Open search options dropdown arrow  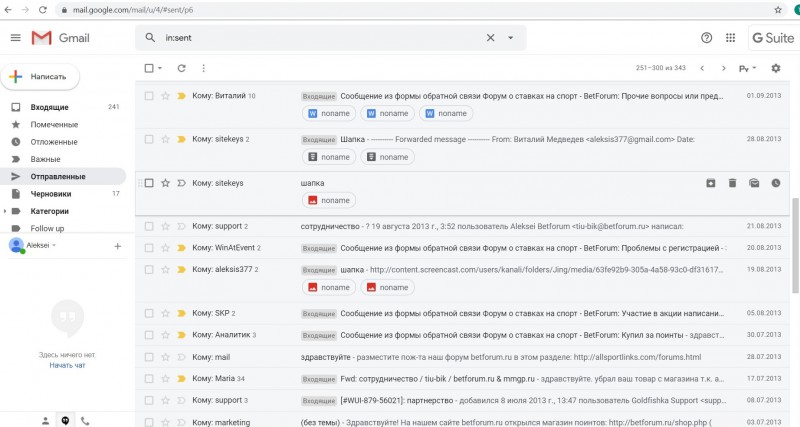[510, 38]
